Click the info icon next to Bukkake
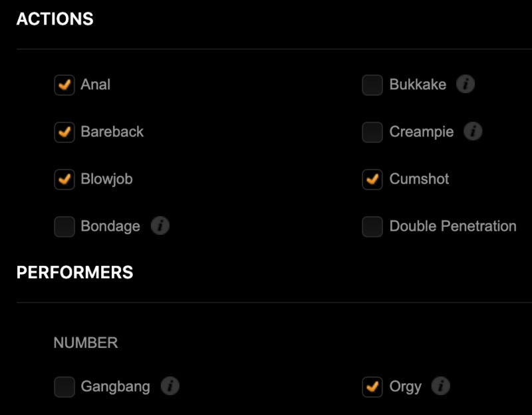The width and height of the screenshot is (532, 415). click(466, 84)
